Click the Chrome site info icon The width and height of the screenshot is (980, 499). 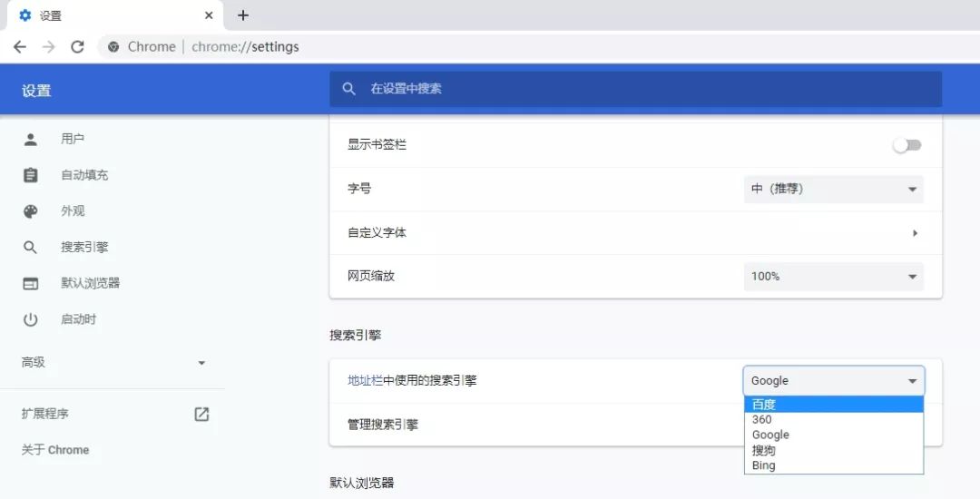point(113,47)
